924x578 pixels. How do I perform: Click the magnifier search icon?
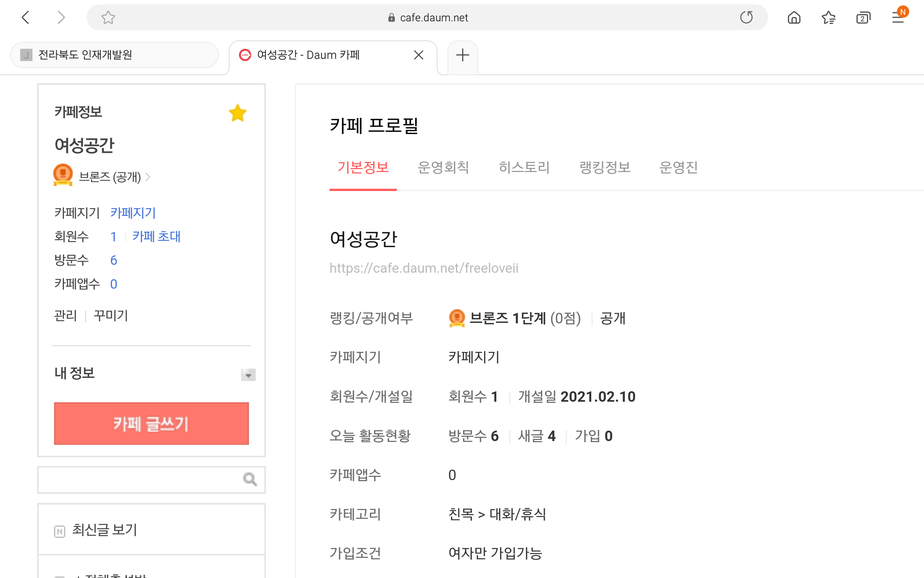[x=250, y=479]
